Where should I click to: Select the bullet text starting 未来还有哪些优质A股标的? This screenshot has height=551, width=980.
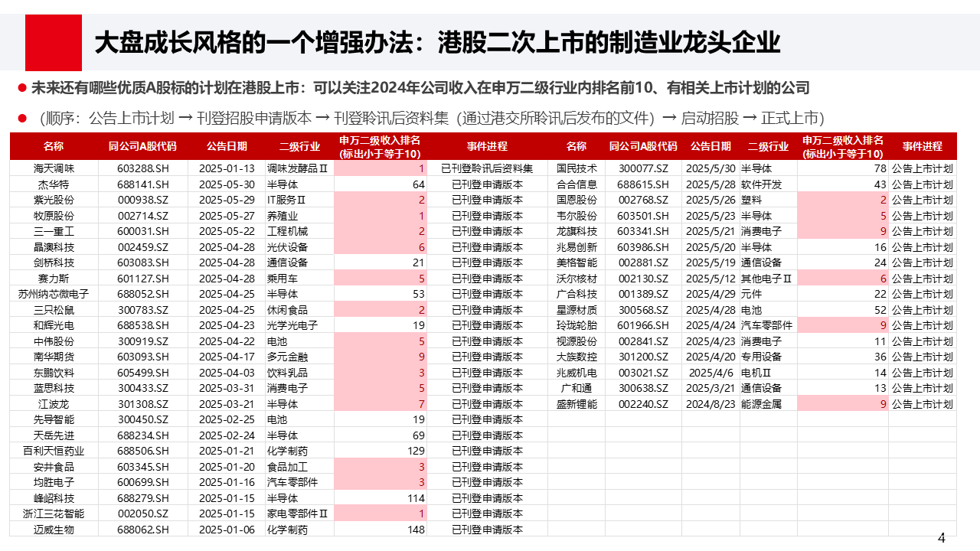[x=420, y=88]
